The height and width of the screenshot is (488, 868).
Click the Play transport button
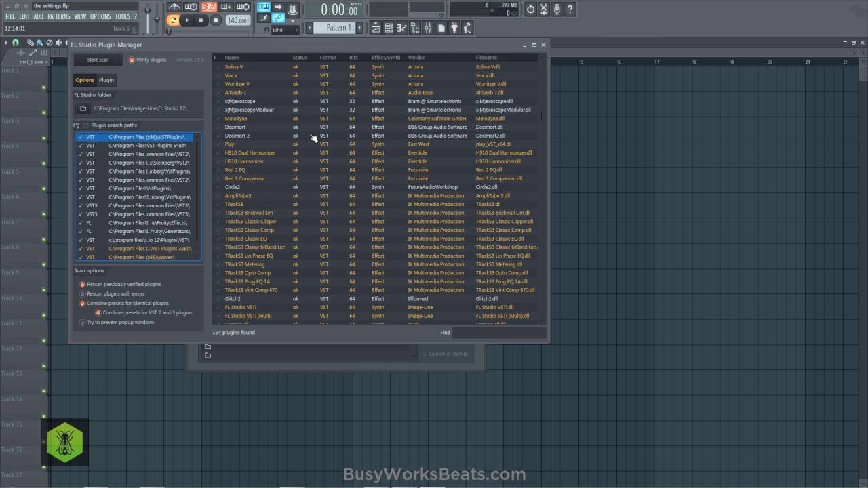pos(187,20)
